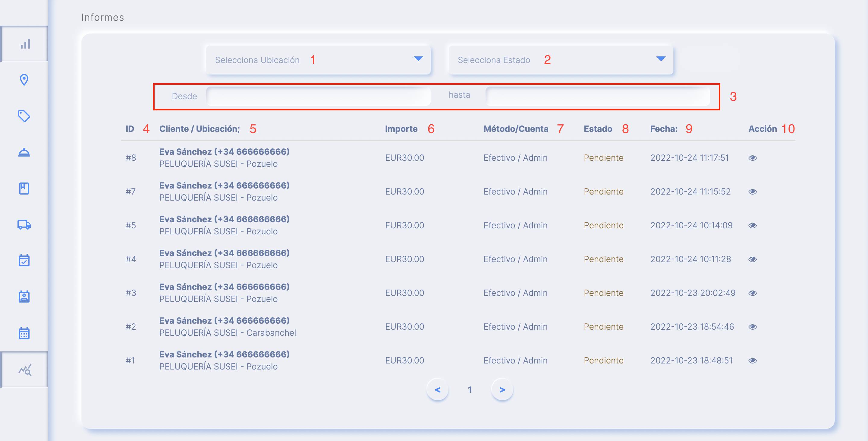Open the location pin sidebar icon
The image size is (868, 441).
24,80
